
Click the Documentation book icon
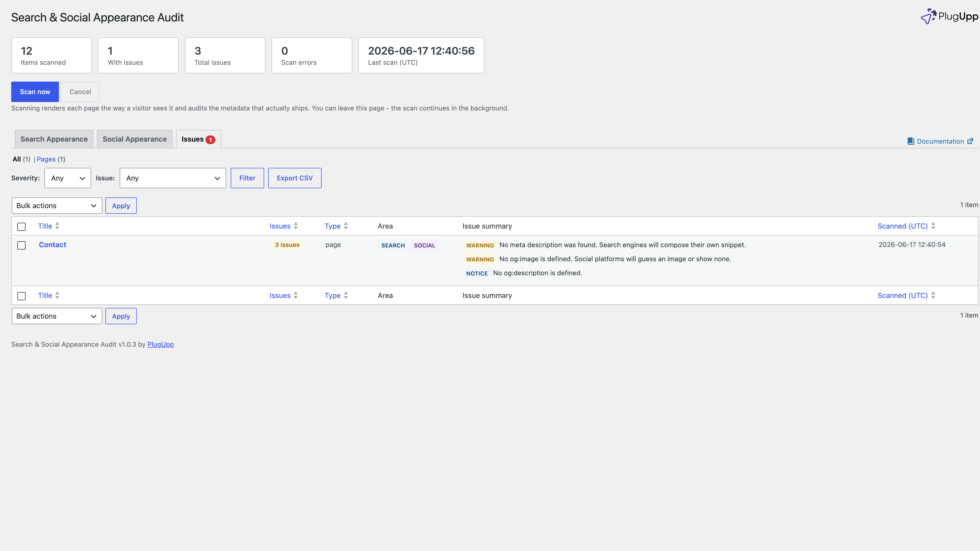click(910, 141)
